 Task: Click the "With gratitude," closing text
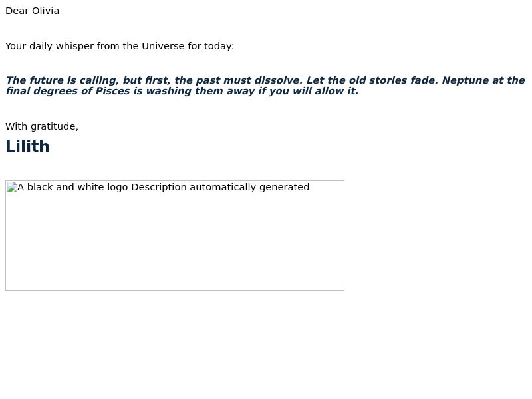pyautogui.click(x=42, y=126)
